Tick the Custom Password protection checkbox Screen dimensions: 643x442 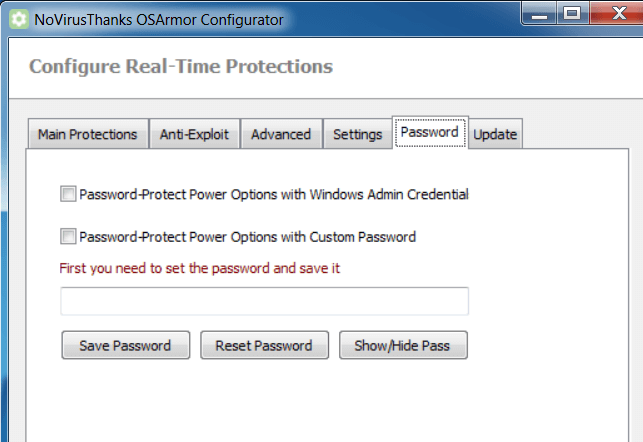(68, 237)
